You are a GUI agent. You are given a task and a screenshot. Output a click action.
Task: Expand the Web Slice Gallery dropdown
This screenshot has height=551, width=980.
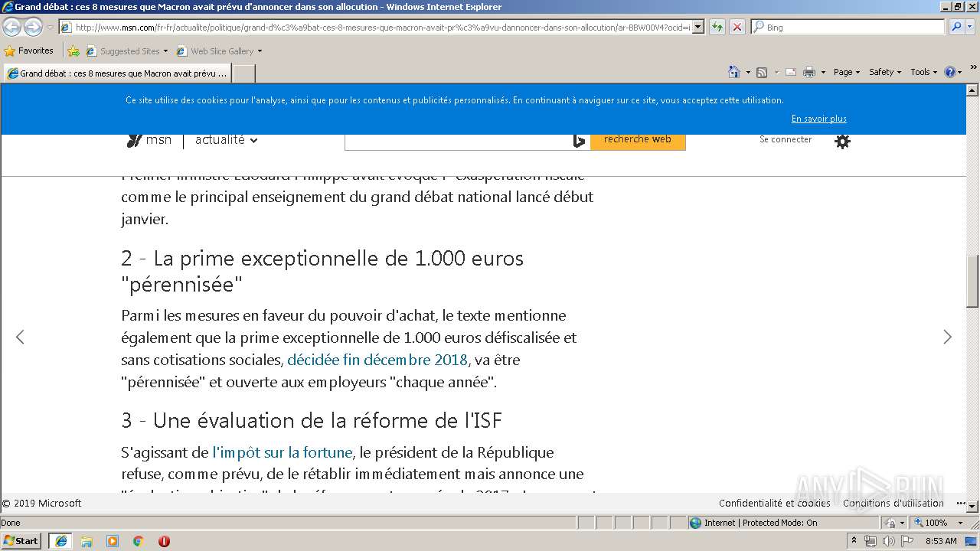(260, 51)
